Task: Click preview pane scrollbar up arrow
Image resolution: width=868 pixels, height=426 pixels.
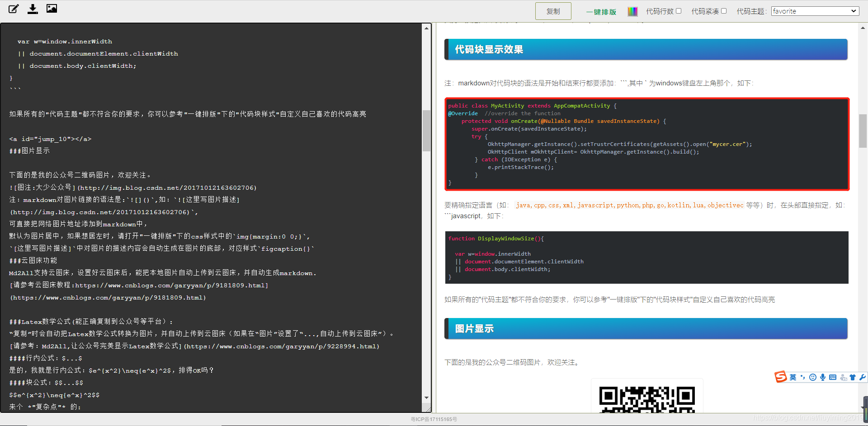Action: coord(863,28)
